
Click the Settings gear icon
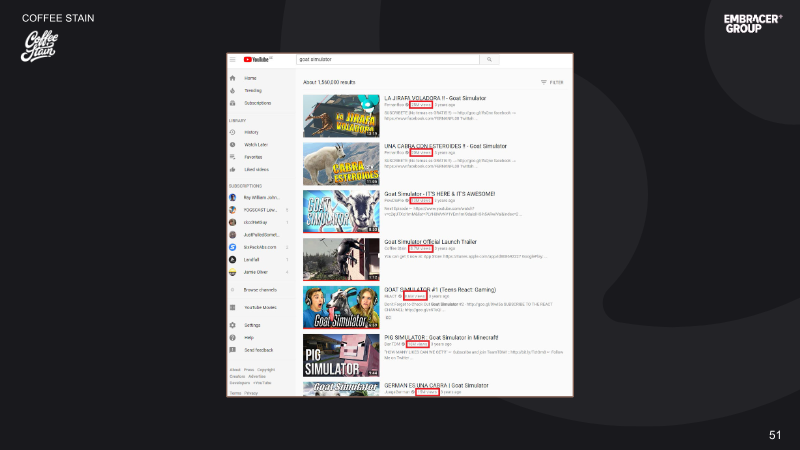point(233,325)
